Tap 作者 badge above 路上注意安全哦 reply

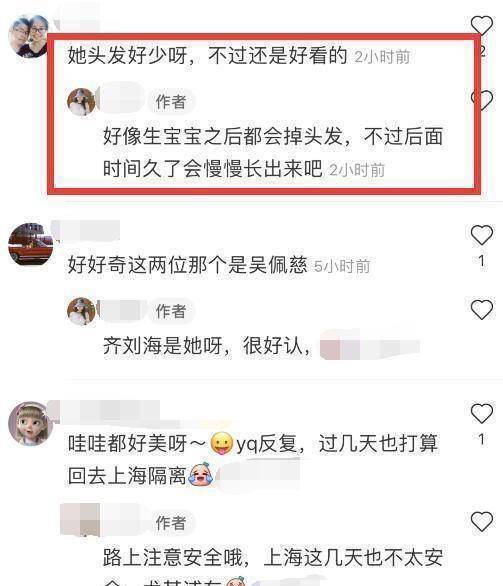click(171, 523)
